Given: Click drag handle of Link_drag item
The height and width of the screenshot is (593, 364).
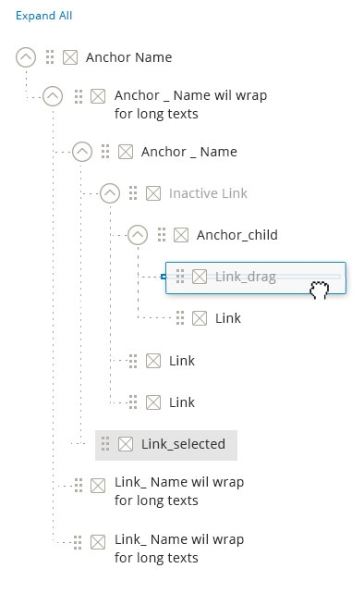Looking at the screenshot, I should pos(180,277).
